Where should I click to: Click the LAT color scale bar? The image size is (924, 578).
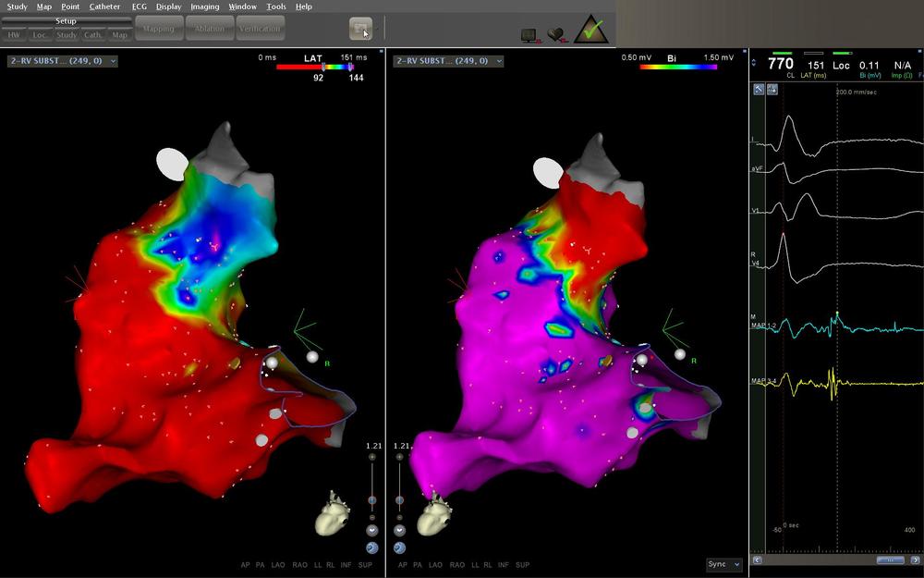314,68
